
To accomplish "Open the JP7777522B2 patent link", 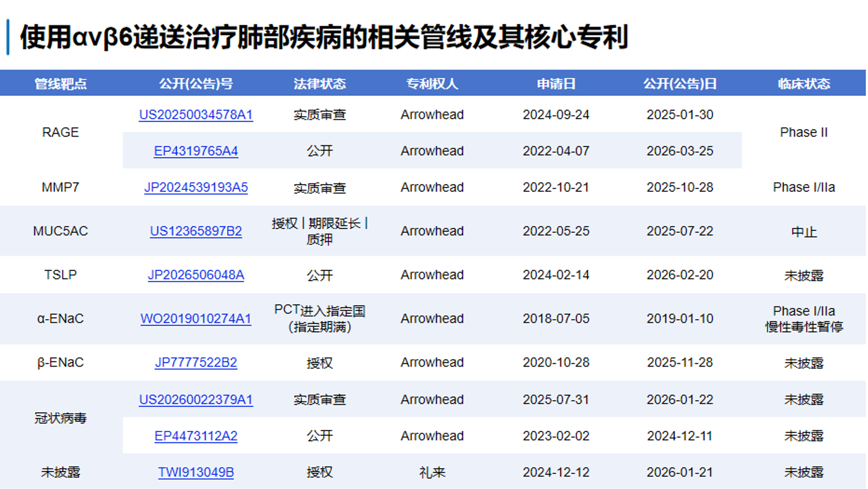I will 196,362.
